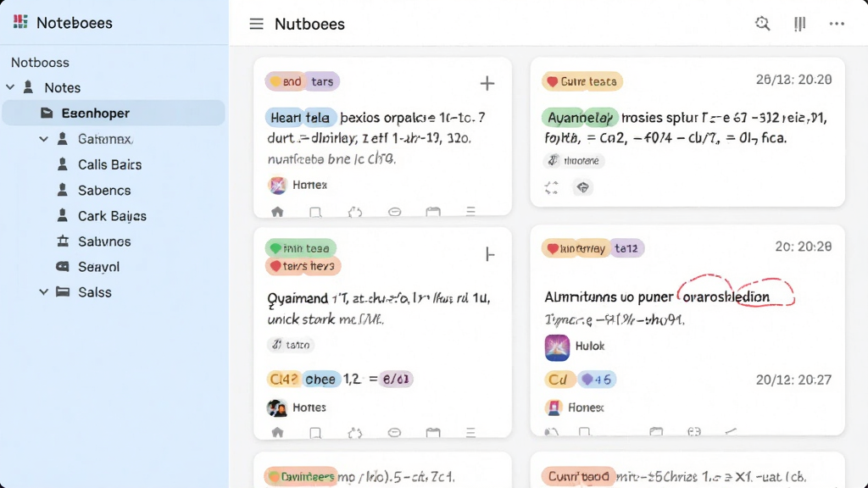Screen dimensions: 868x488
Task: Toggle the red heart Guire teata tag
Action: click(581, 81)
